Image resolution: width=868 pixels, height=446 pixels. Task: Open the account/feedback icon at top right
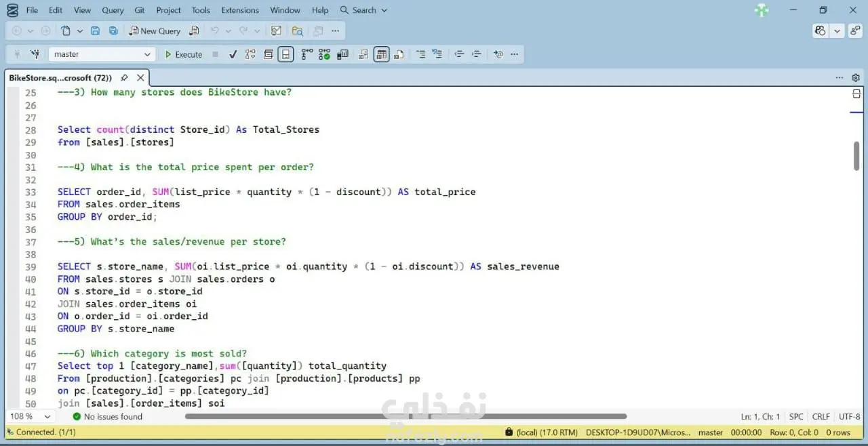(x=856, y=31)
